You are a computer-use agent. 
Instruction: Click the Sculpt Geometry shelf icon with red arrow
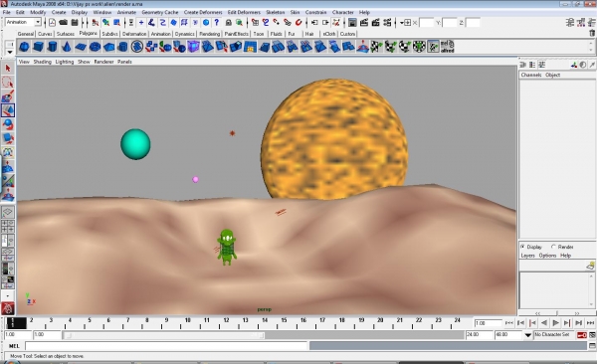coord(362,47)
